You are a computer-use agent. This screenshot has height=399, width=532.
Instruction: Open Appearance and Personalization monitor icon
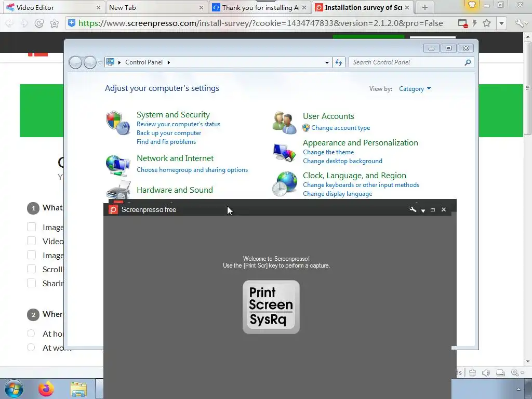coord(284,153)
